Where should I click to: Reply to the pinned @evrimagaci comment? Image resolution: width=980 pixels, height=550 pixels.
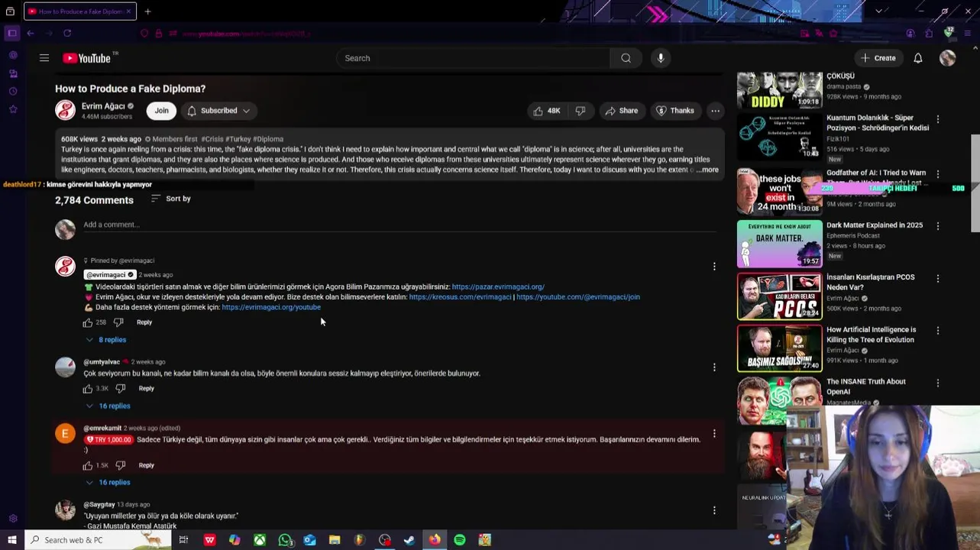(144, 322)
